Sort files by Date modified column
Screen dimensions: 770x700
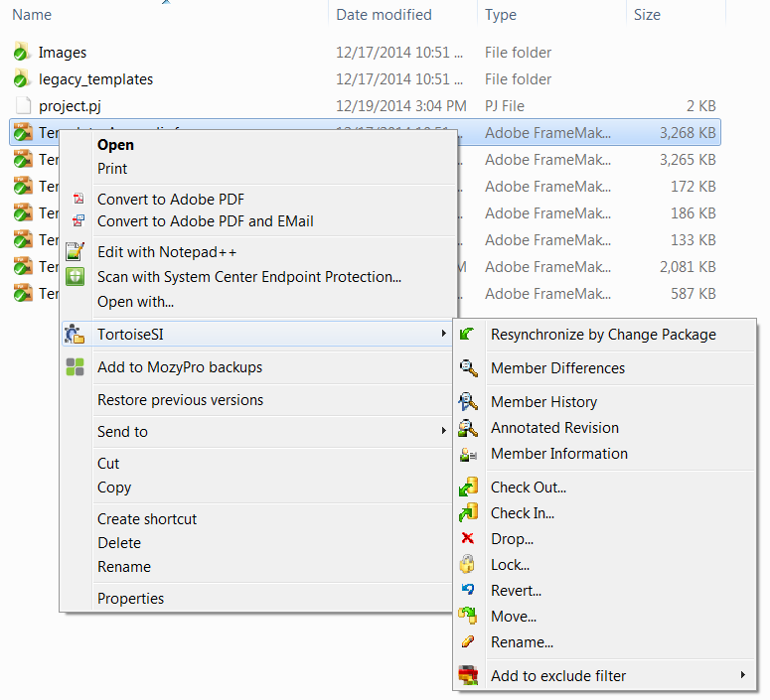(x=384, y=15)
